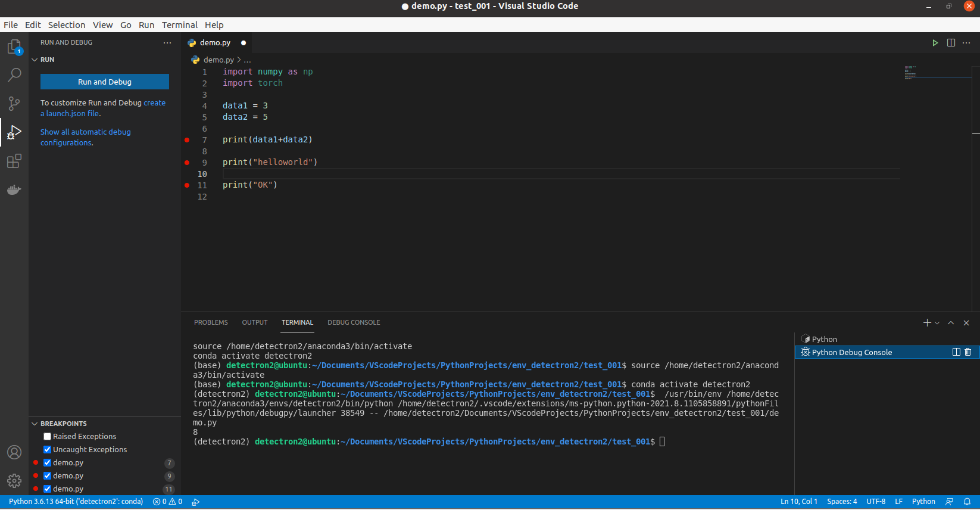Open the Docker view icon

click(14, 189)
